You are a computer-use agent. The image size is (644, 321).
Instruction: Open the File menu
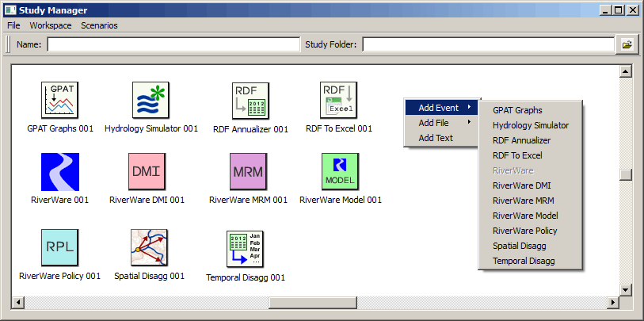(x=13, y=25)
